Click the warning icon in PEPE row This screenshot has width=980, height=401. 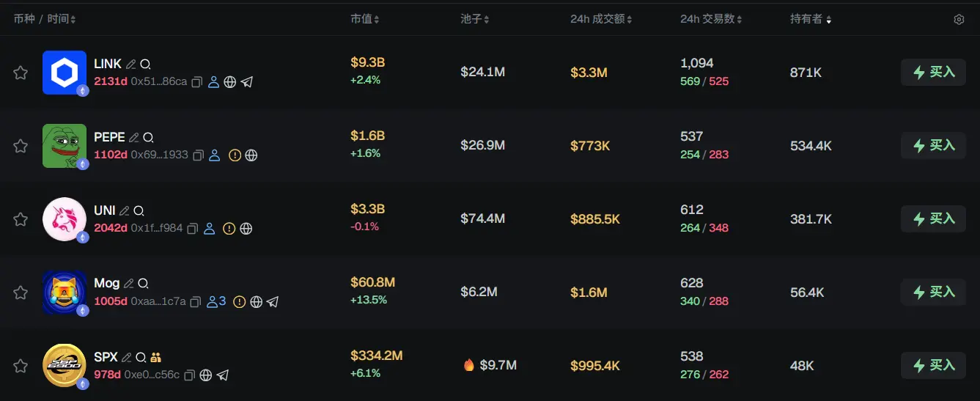235,155
